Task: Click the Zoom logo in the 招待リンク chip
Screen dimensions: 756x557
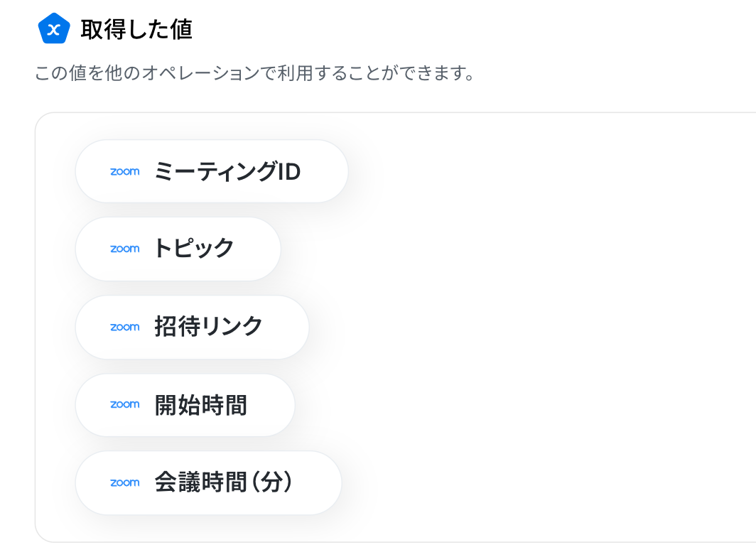Action: click(x=125, y=327)
